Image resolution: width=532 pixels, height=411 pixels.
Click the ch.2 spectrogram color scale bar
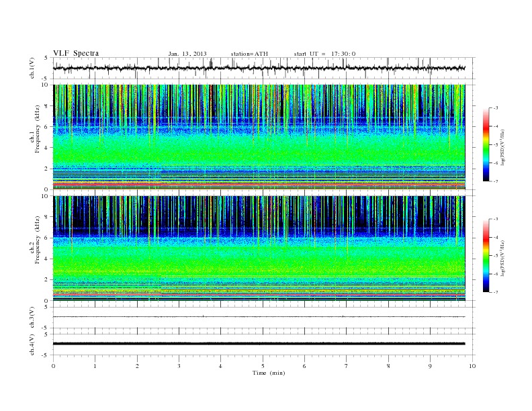point(486,255)
